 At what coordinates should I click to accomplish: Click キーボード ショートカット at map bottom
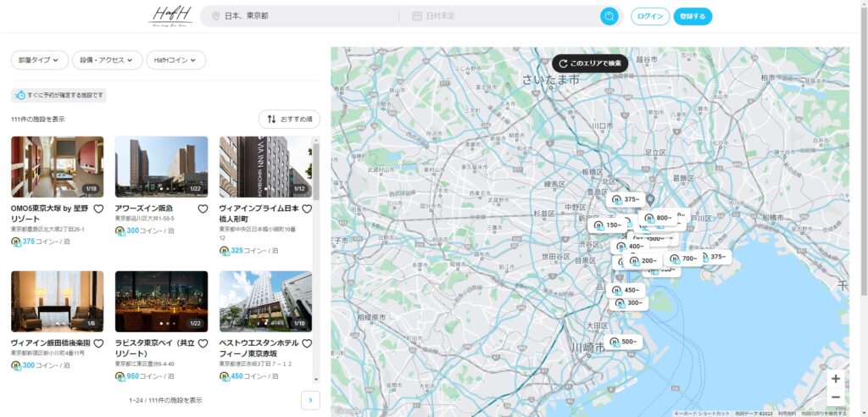(x=702, y=414)
